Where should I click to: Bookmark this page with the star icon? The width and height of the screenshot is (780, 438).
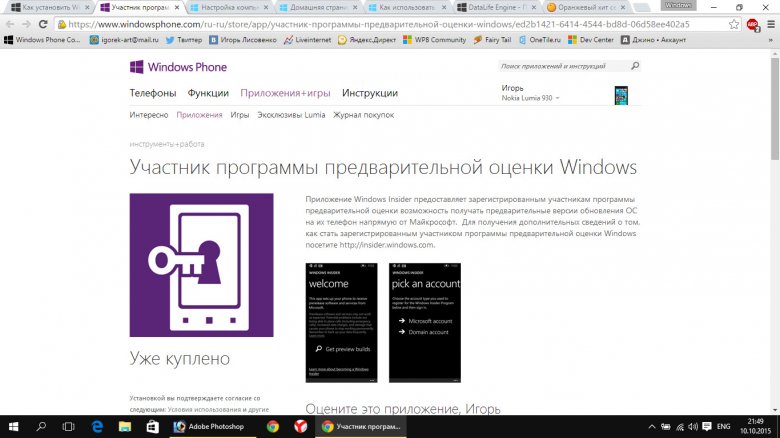click(x=734, y=24)
